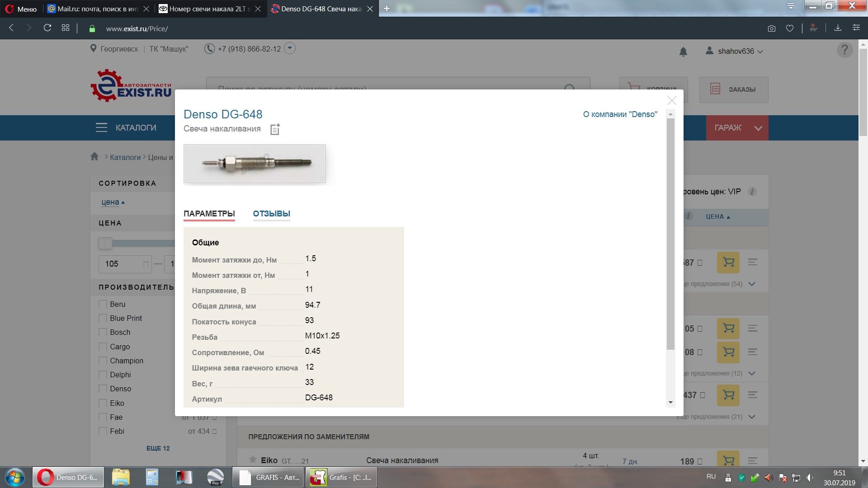Tick the Champion manufacturer checkbox

point(103,361)
